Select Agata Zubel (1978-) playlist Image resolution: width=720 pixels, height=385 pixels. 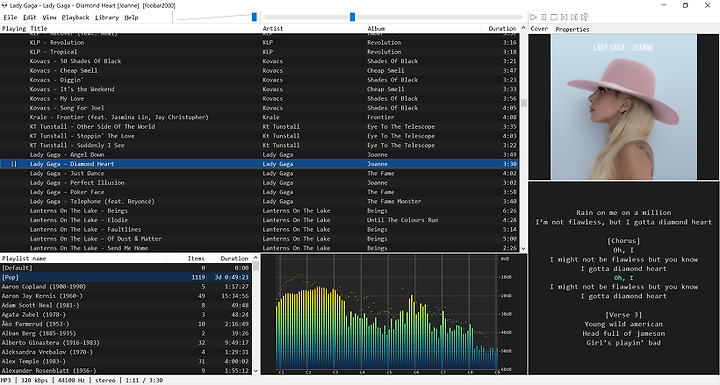click(x=126, y=315)
